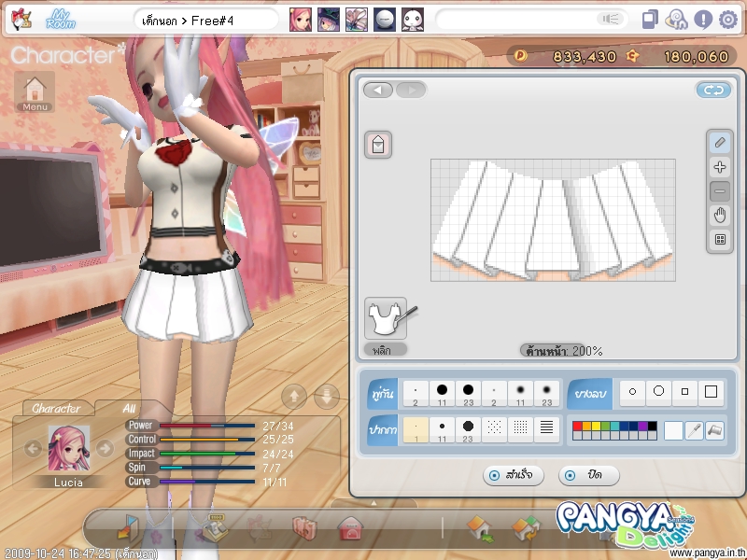
Task: Open the settings gear icon
Action: (728, 20)
